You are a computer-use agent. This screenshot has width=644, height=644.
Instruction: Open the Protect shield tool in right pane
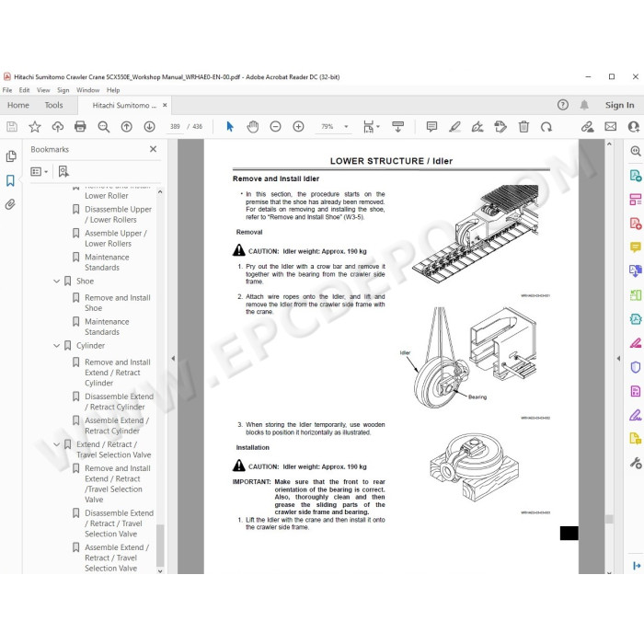pos(636,367)
